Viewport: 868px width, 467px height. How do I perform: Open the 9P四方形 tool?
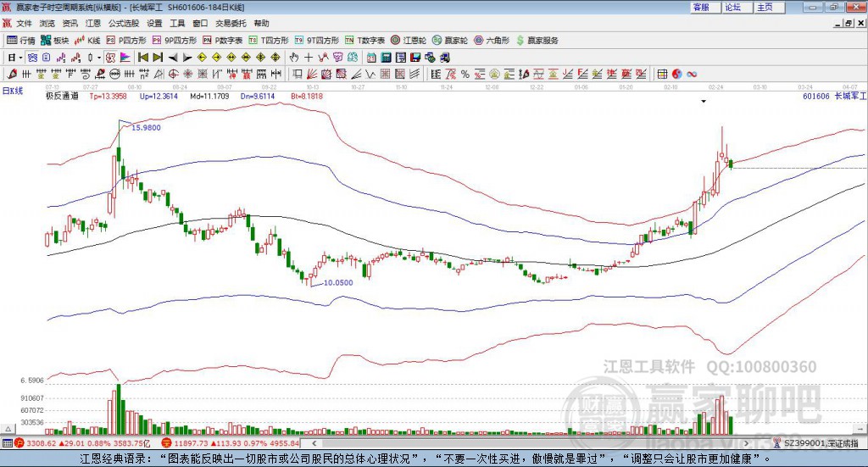175,41
